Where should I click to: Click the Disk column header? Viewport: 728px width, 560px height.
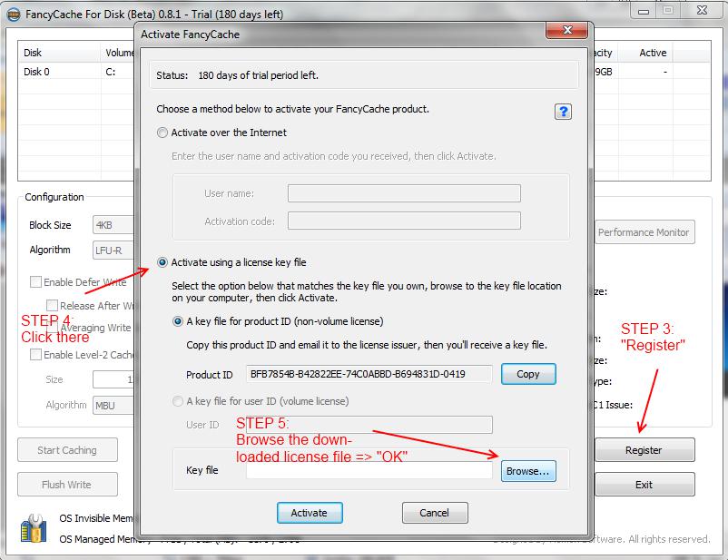click(59, 53)
